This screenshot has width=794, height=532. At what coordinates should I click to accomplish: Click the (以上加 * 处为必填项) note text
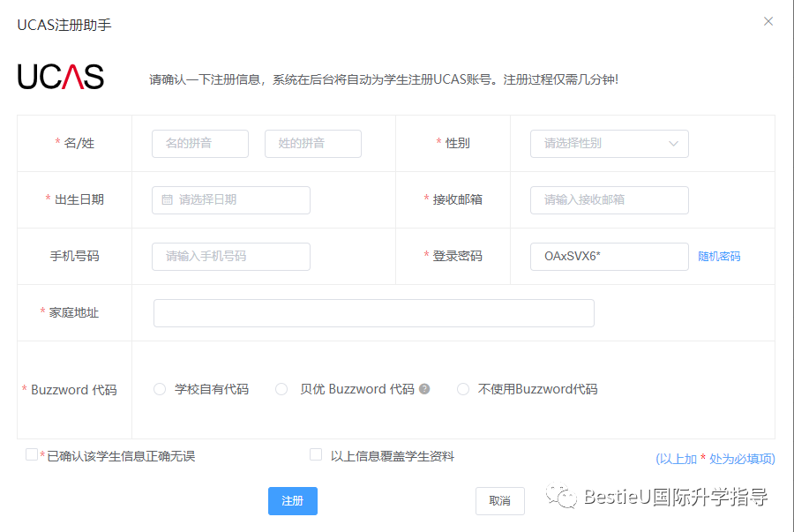click(715, 459)
